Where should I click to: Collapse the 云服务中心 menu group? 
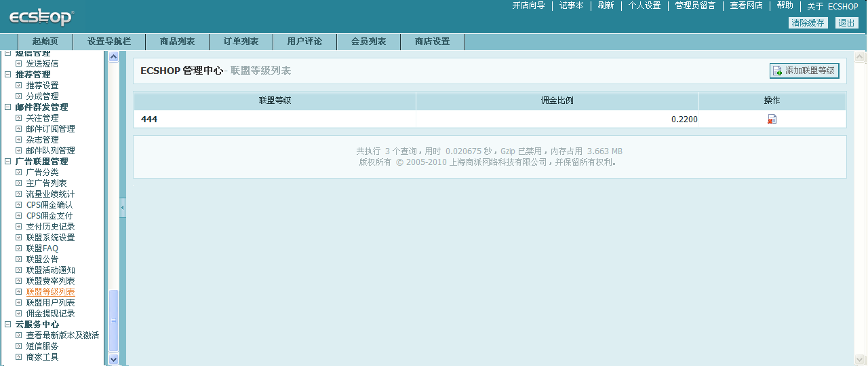8,325
